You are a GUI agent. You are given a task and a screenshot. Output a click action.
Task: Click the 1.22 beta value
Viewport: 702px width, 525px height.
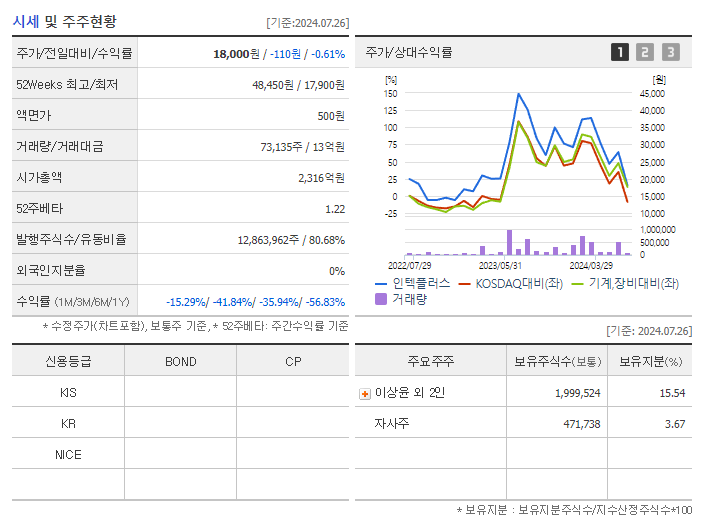click(x=335, y=209)
